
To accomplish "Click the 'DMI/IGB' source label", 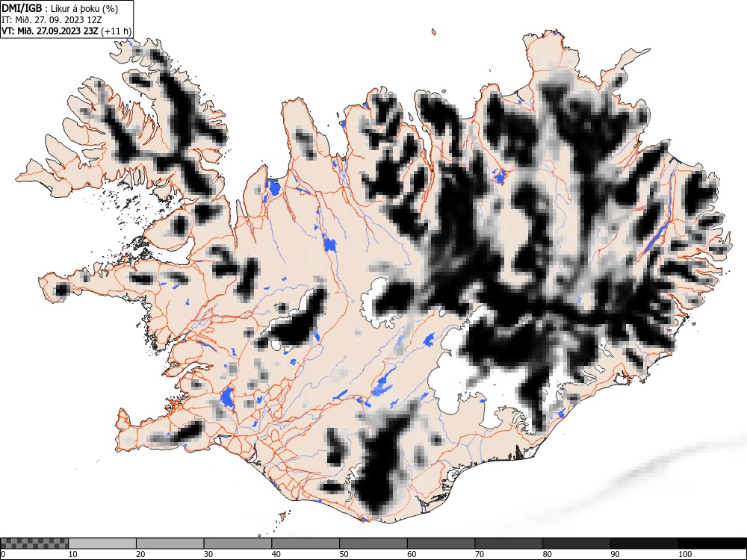I will [22, 8].
